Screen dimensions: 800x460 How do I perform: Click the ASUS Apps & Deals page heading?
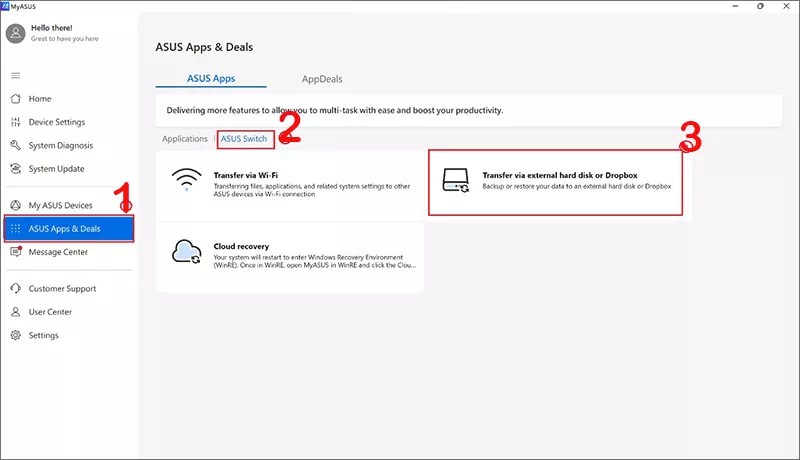tap(204, 47)
